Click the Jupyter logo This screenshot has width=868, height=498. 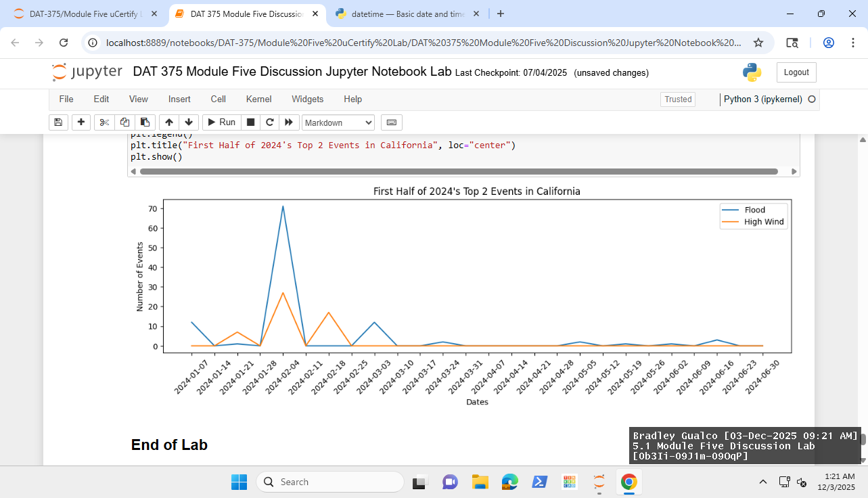[x=87, y=72]
